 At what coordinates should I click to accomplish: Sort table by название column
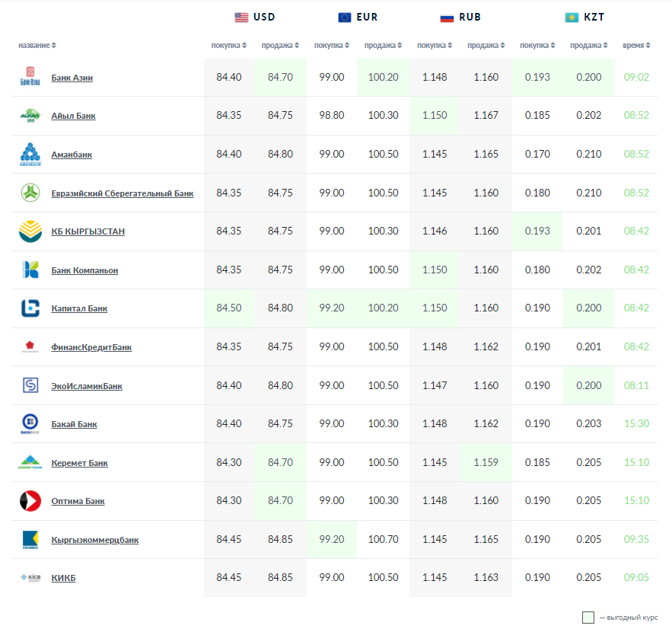pyautogui.click(x=37, y=46)
